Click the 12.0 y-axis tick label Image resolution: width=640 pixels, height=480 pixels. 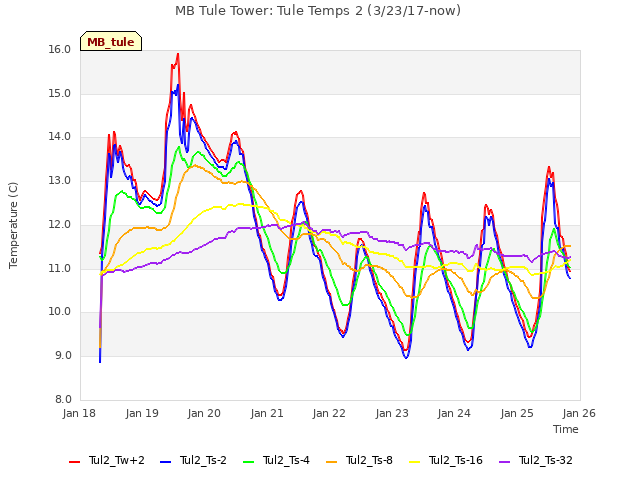point(60,224)
